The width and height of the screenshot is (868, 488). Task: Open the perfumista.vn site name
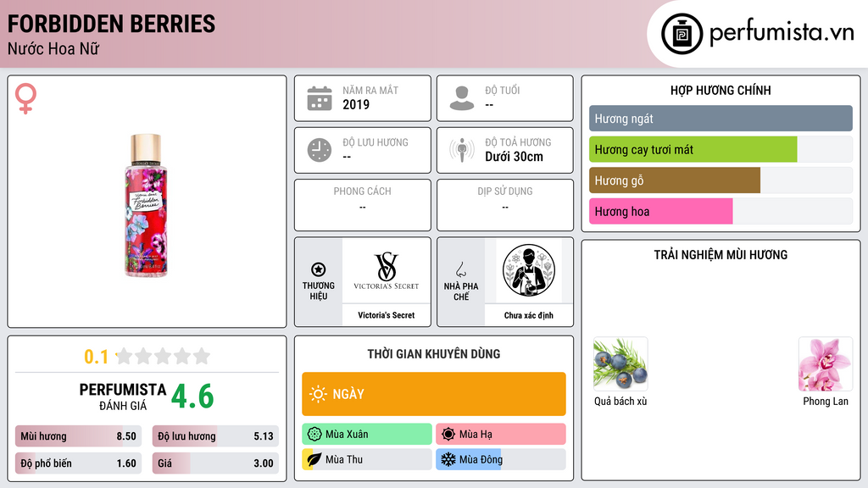coord(782,33)
